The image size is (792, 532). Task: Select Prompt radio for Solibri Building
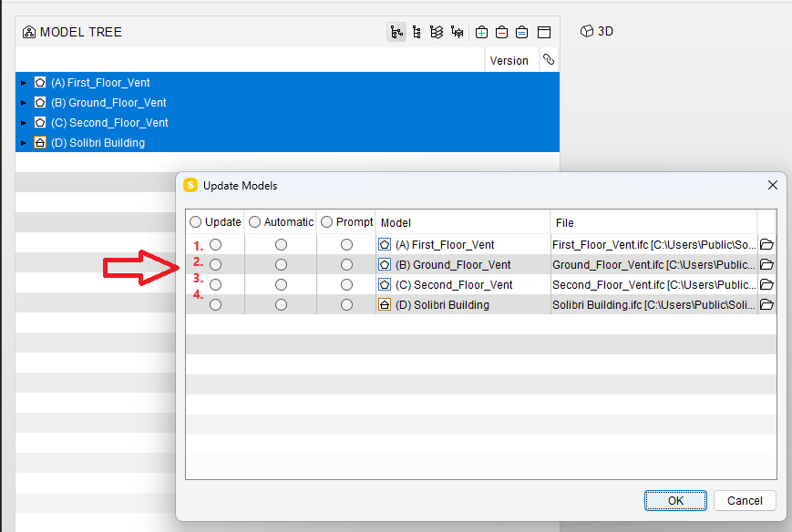coord(346,305)
